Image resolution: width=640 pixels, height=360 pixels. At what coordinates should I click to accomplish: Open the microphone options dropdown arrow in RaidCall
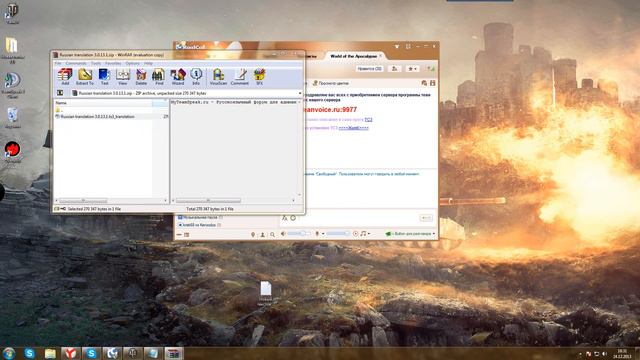click(x=323, y=234)
